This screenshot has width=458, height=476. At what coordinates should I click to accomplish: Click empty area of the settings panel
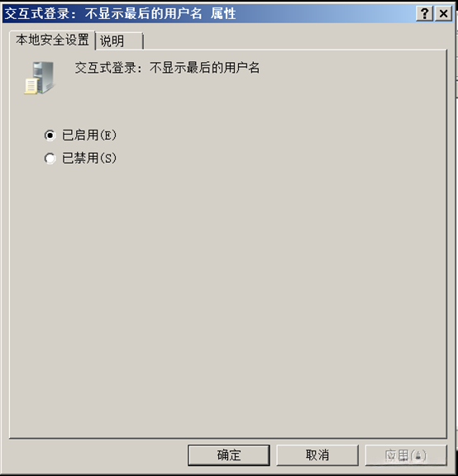pos(228,288)
